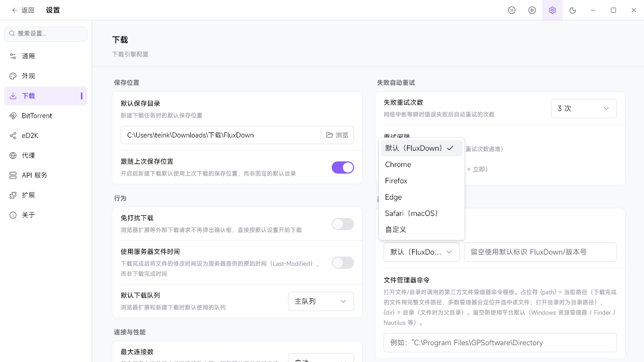Click the 外观 palette icon in sidebar
The image size is (644, 362).
pyautogui.click(x=13, y=76)
